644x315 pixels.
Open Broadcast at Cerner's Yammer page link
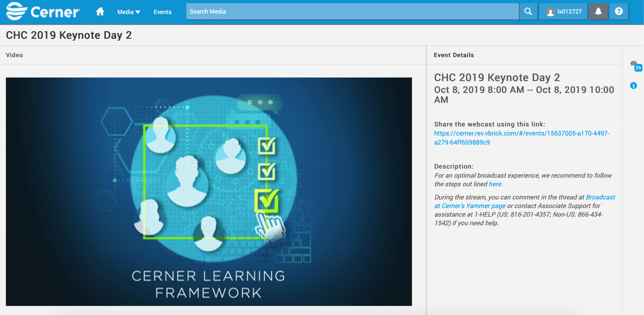click(x=525, y=202)
